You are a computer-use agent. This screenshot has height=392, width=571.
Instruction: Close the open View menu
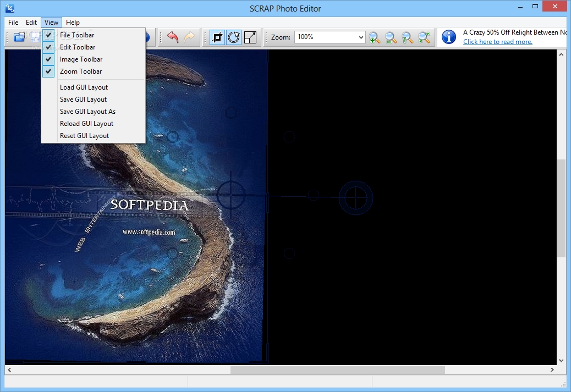tap(51, 22)
